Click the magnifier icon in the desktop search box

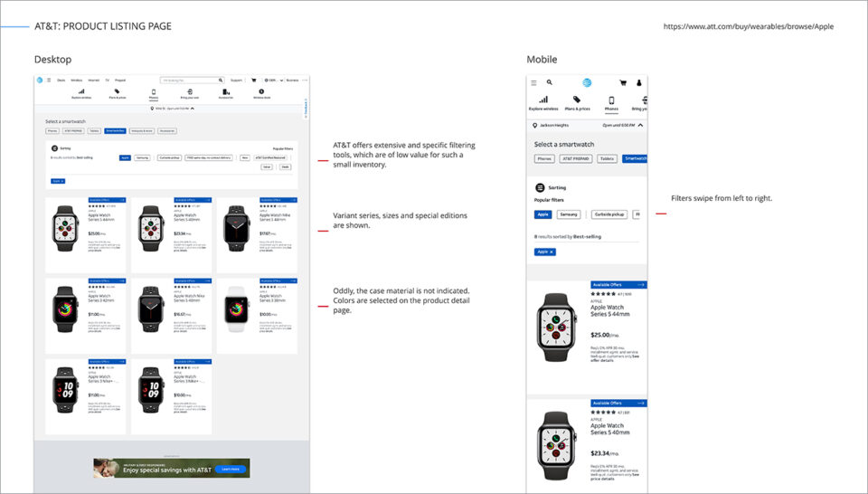point(221,81)
